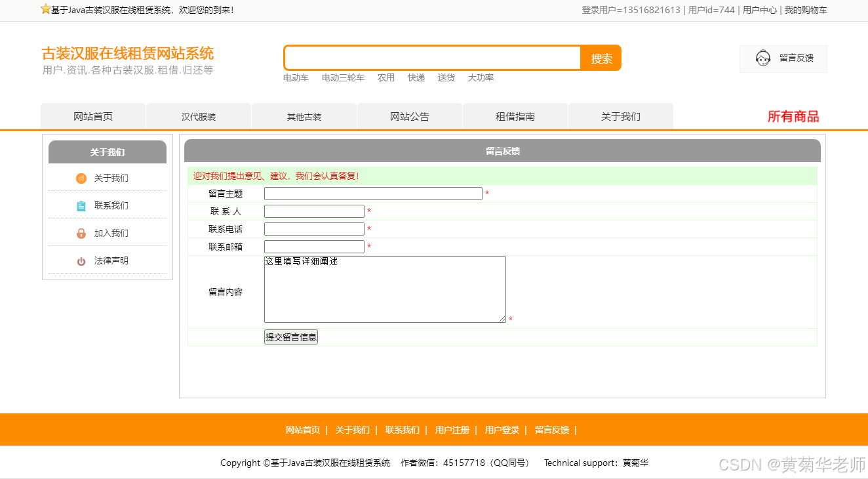Click 关于我们 in the orange footer
This screenshot has width=868, height=479.
coord(353,430)
